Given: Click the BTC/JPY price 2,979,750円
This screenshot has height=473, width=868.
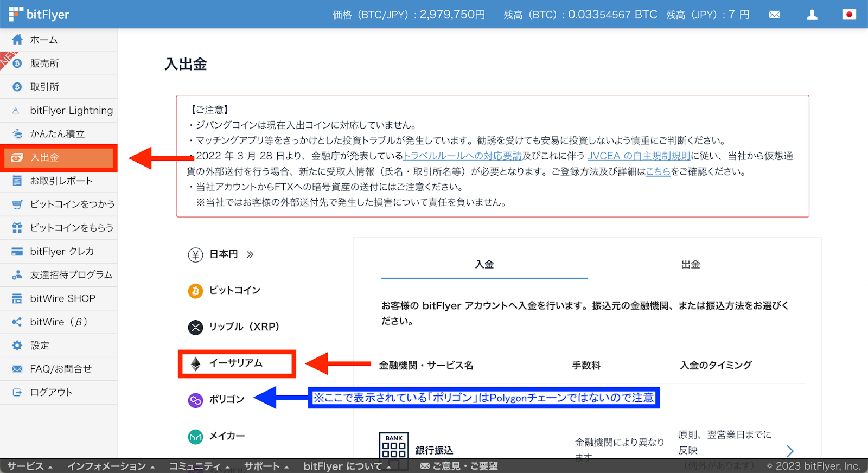Looking at the screenshot, I should pos(452,15).
